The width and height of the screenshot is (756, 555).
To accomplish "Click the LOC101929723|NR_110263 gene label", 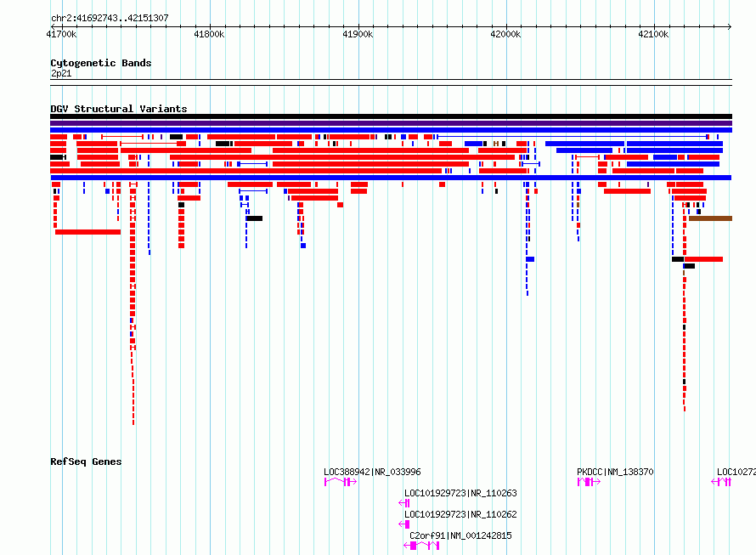I will point(460,493).
